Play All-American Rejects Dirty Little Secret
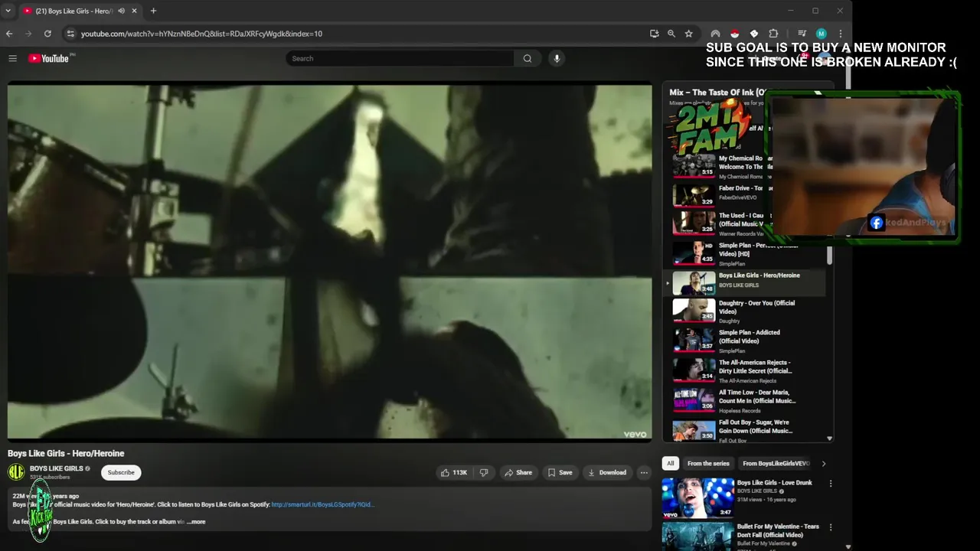 click(743, 370)
